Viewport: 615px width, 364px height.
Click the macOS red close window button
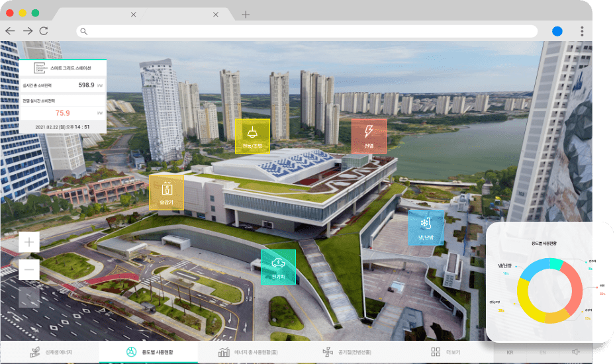click(x=10, y=13)
